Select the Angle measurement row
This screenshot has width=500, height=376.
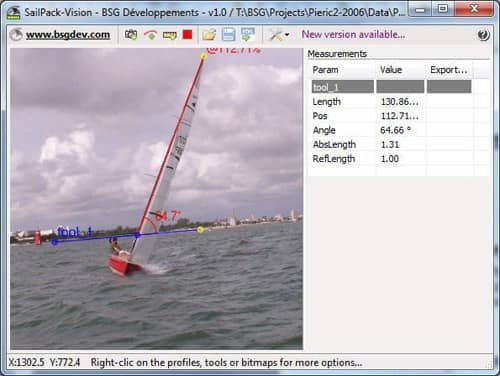(x=391, y=130)
